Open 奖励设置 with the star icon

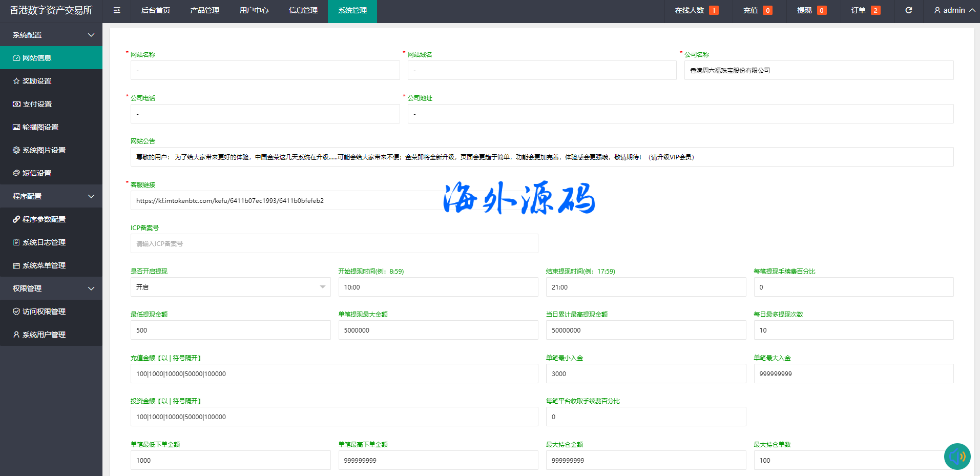pos(37,81)
